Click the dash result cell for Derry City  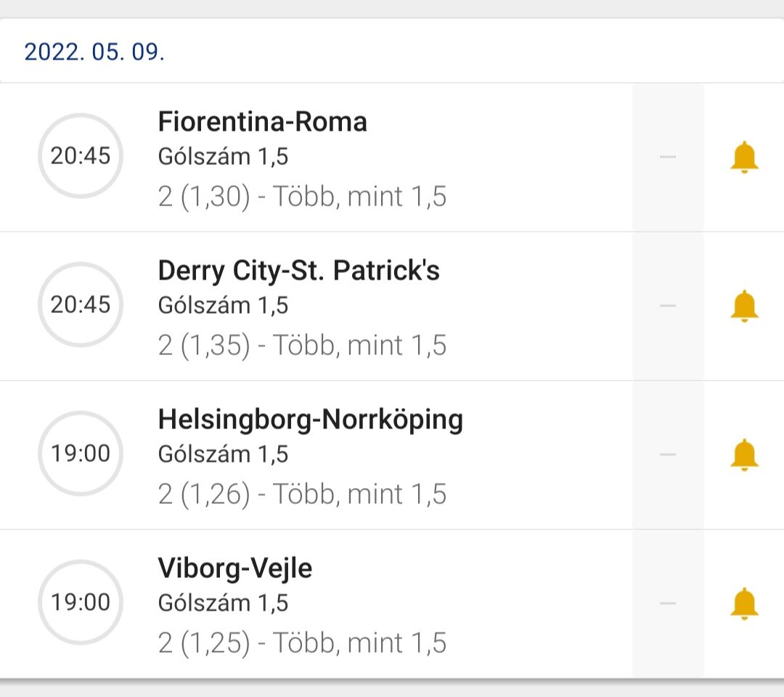point(668,306)
